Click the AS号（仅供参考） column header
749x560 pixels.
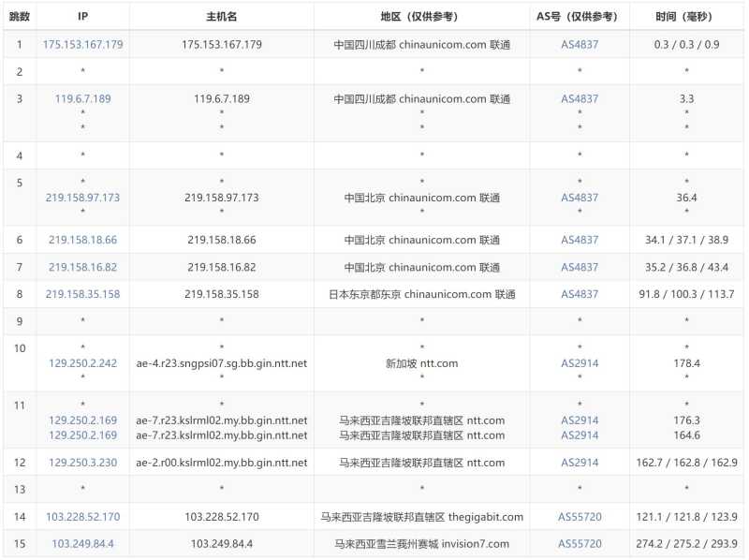click(x=579, y=14)
